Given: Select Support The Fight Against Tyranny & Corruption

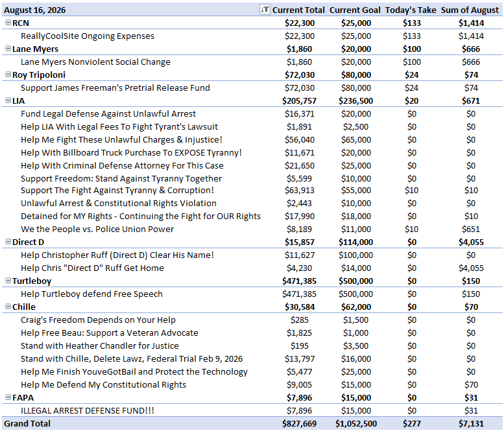Looking at the screenshot, I should pyautogui.click(x=117, y=190).
